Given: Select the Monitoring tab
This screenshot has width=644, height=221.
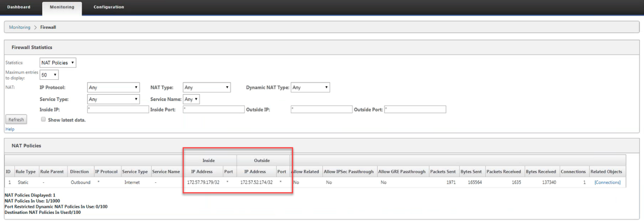Looking at the screenshot, I should point(62,7).
